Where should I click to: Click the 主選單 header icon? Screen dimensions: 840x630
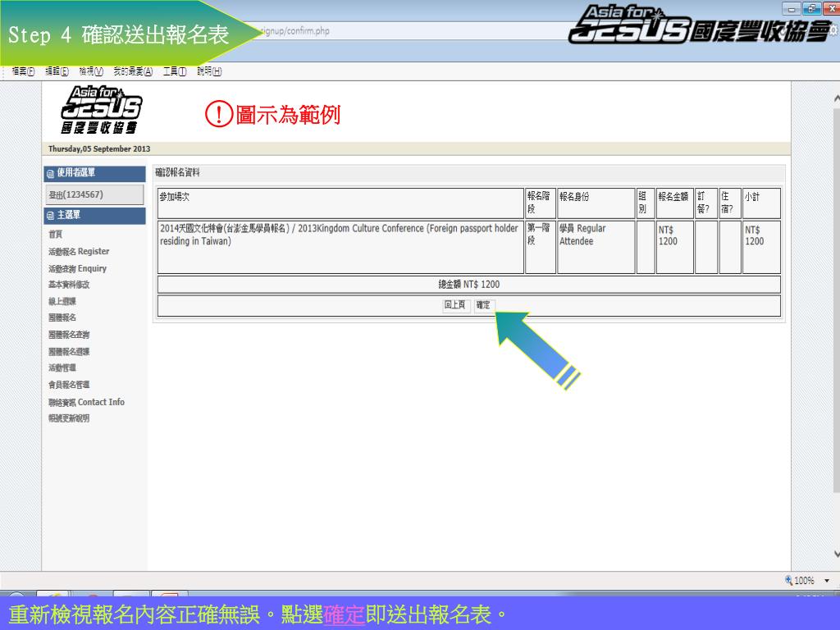pos(51,216)
